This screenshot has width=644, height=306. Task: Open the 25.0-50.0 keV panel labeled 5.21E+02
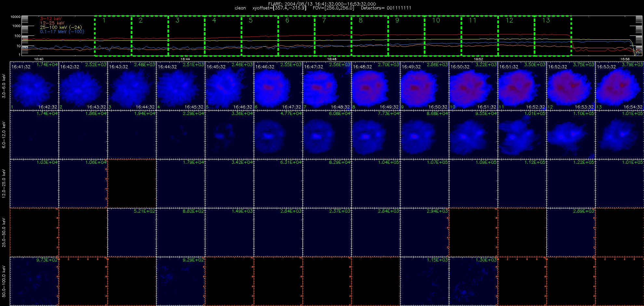(x=132, y=232)
